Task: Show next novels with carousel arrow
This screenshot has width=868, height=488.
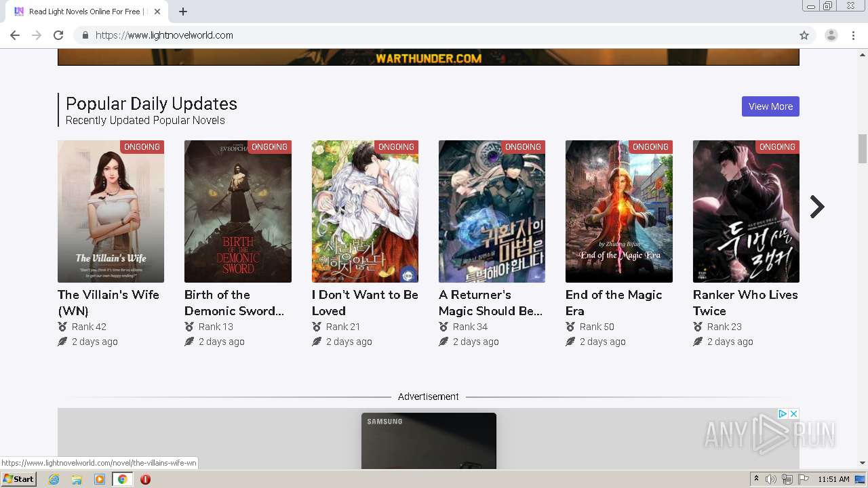Action: (x=817, y=207)
